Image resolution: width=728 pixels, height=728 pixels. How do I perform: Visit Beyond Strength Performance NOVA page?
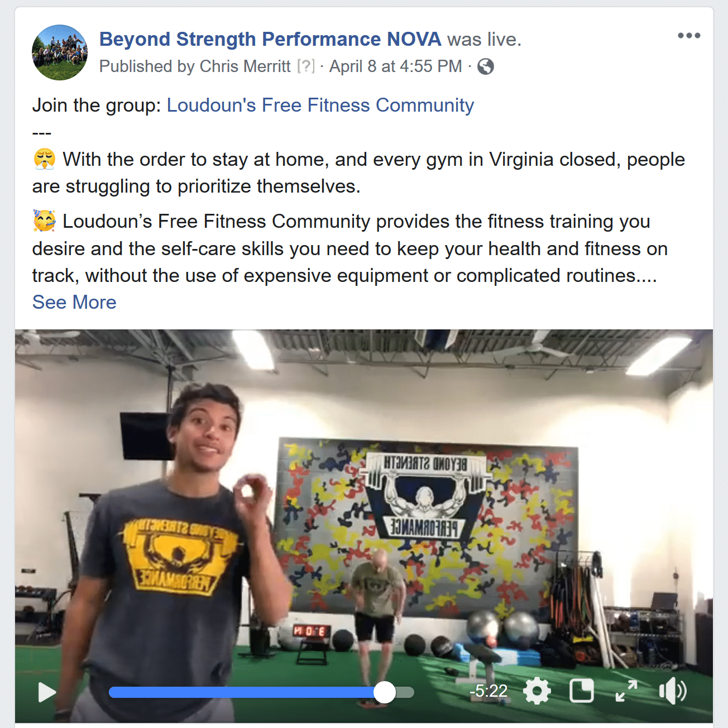270,39
